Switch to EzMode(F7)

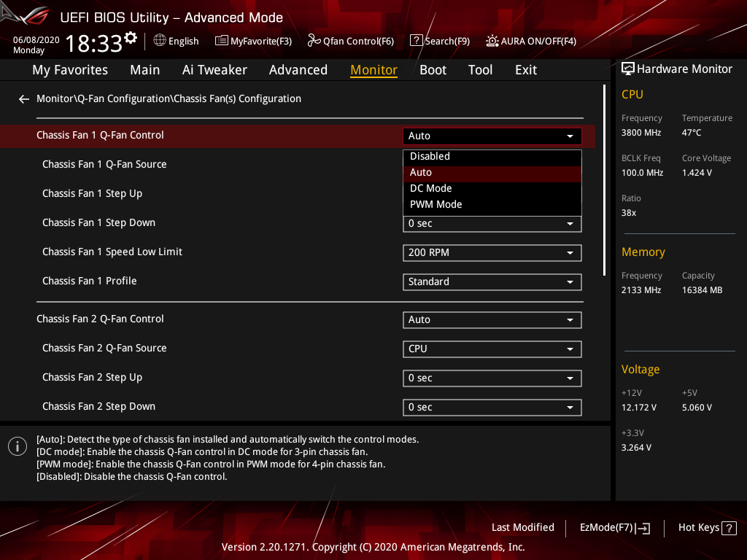click(x=614, y=528)
